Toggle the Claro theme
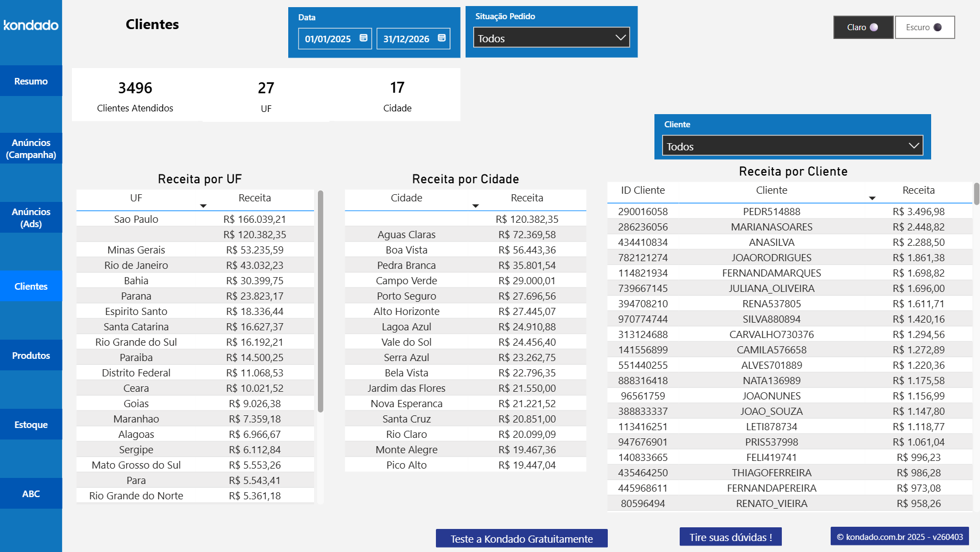The height and width of the screenshot is (552, 980). 863,27
